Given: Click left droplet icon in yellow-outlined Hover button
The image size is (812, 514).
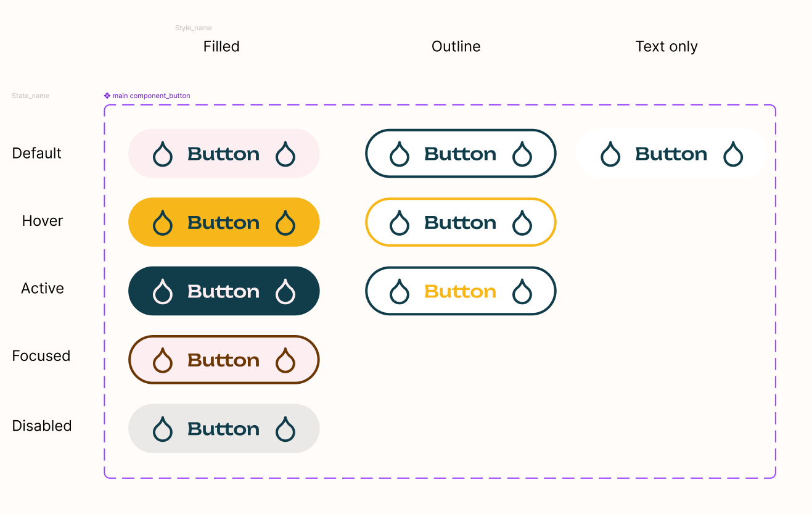Looking at the screenshot, I should [x=400, y=223].
